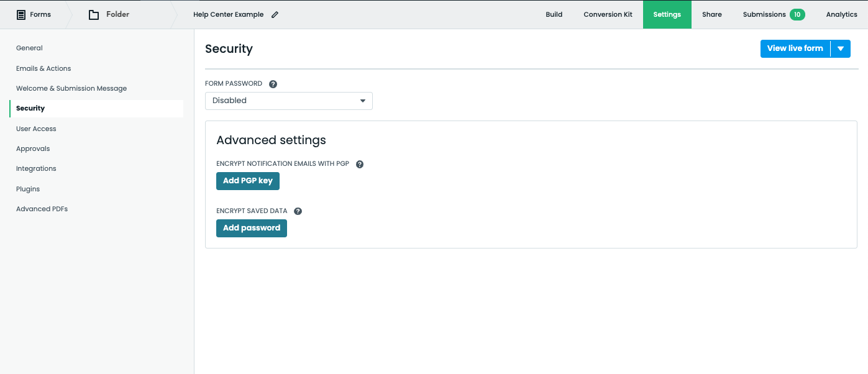Expand the View live form dropdown arrow
This screenshot has width=868, height=374.
click(x=841, y=48)
